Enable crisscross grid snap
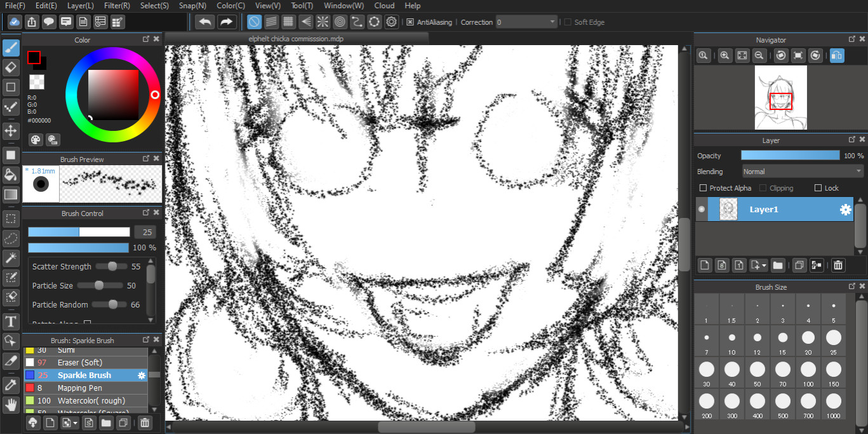 coord(288,22)
